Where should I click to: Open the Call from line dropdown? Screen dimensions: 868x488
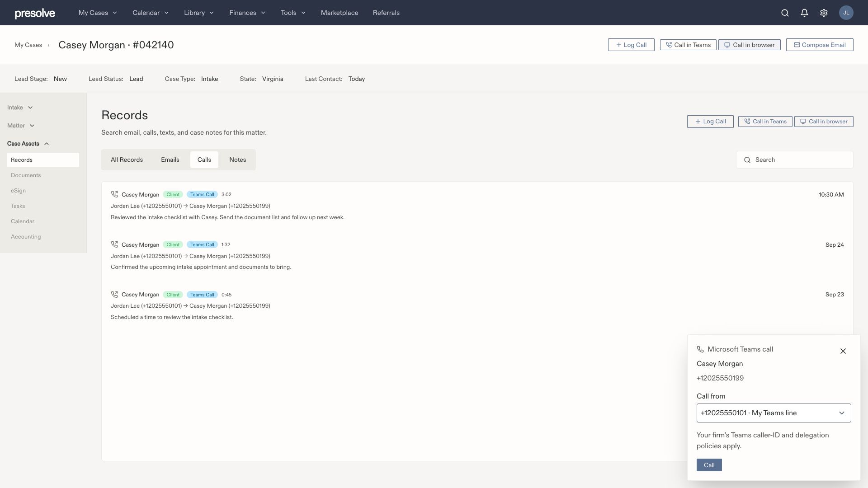pos(774,413)
